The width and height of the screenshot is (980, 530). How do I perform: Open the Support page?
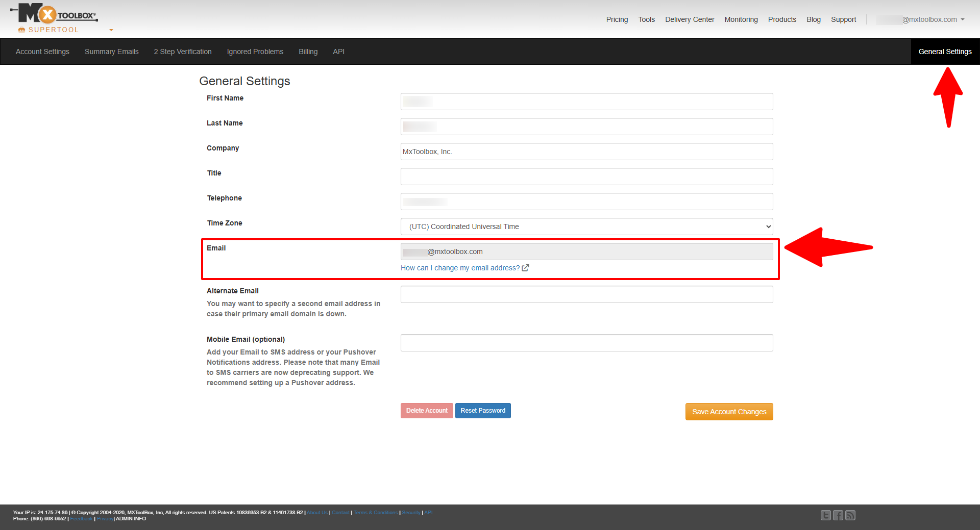click(843, 19)
